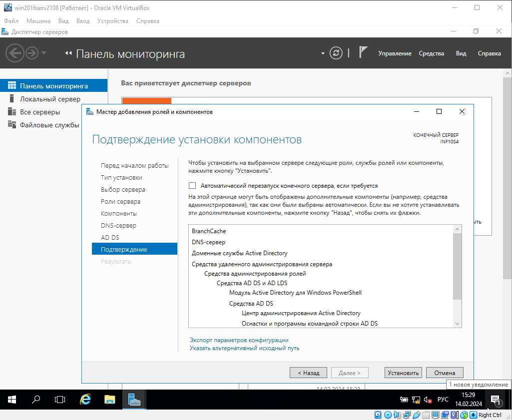The width and height of the screenshot is (512, 420).
Task: Click Центр администрирования Active Directory entry
Action: tap(301, 313)
